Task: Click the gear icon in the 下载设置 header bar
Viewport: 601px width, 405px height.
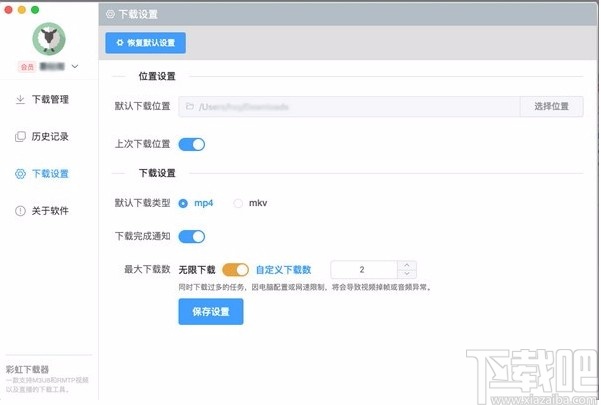Action: click(110, 14)
